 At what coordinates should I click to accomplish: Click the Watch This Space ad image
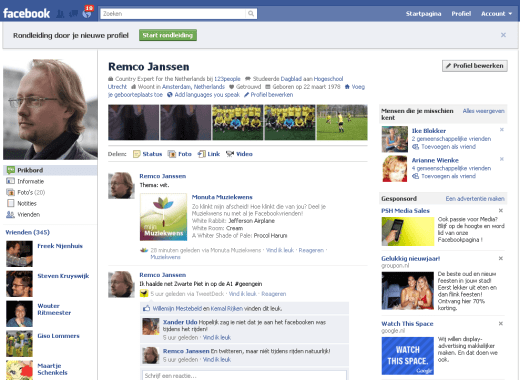point(408,356)
